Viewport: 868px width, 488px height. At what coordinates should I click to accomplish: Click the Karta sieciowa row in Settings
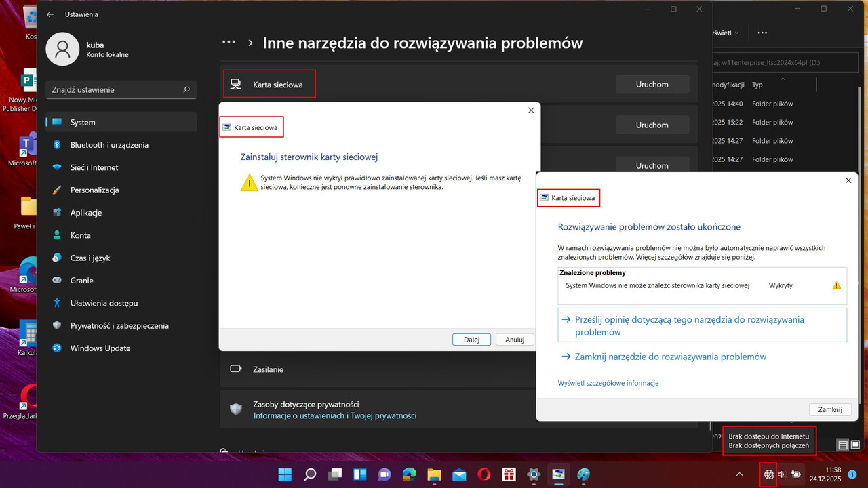pyautogui.click(x=459, y=84)
